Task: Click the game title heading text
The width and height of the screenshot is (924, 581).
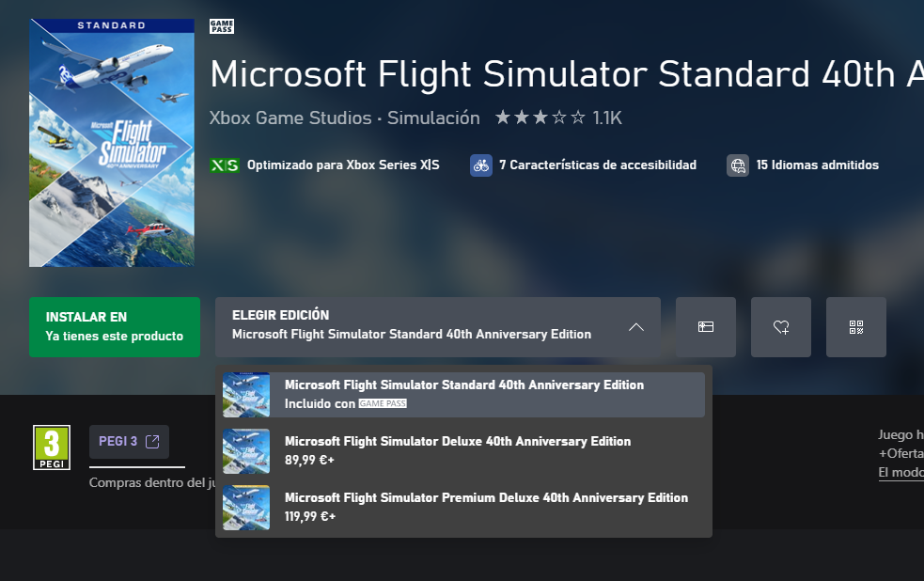Action: 566,74
